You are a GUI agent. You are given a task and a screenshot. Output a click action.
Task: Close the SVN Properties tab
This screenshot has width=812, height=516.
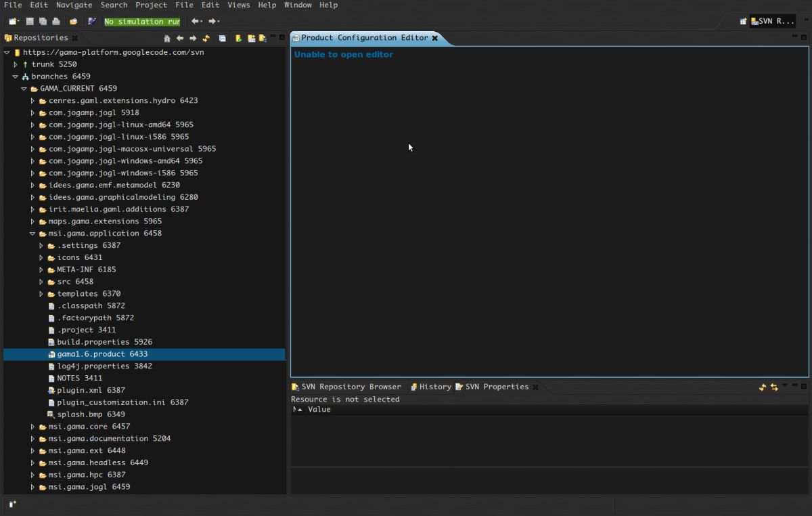pos(535,387)
